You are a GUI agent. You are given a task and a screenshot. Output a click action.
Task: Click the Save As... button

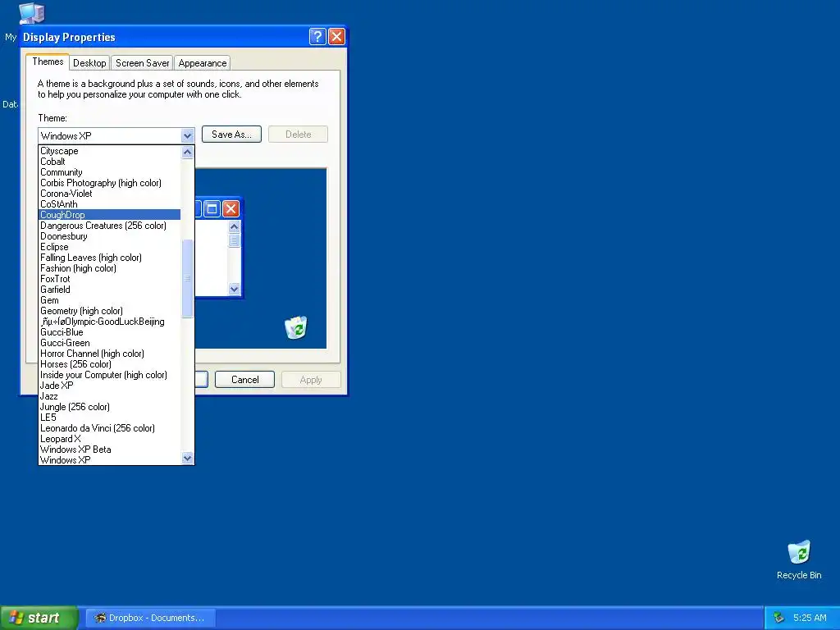[x=231, y=135]
